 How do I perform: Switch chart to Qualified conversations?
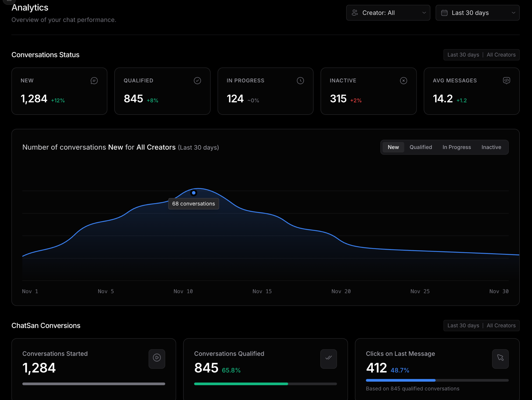(x=421, y=147)
